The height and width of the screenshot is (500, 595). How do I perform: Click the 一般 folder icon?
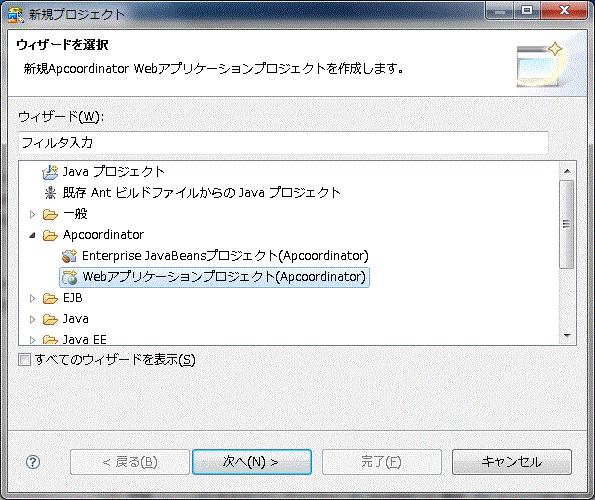pos(50,214)
